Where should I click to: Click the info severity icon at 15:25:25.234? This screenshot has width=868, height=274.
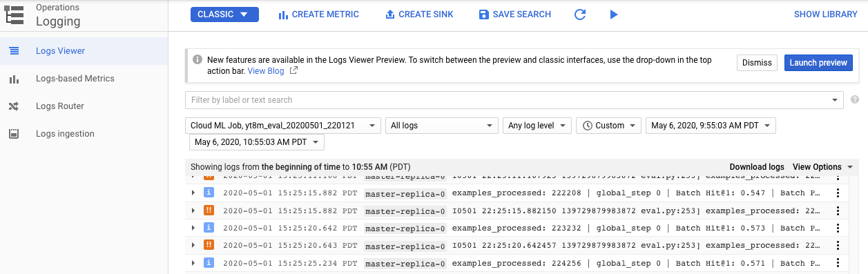point(209,263)
